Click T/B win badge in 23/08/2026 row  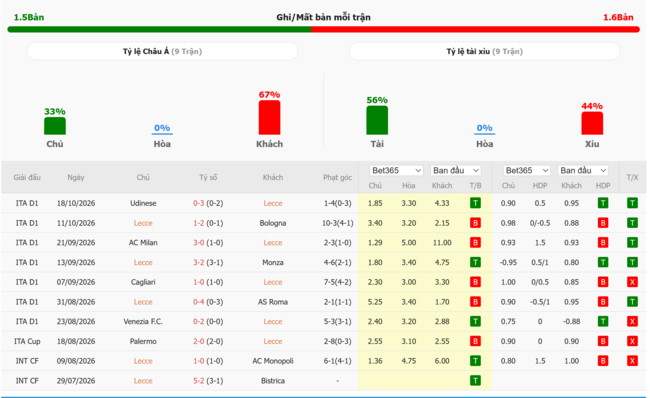click(x=475, y=321)
